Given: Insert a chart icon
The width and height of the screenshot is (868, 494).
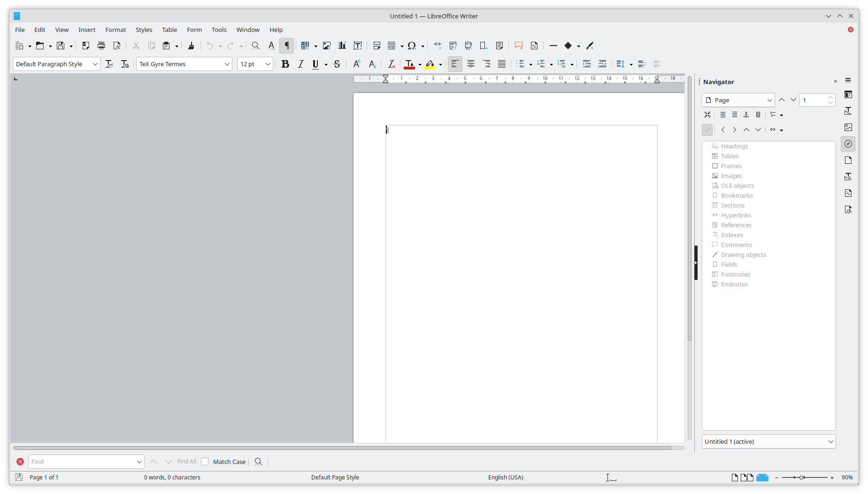Looking at the screenshot, I should click(x=342, y=46).
